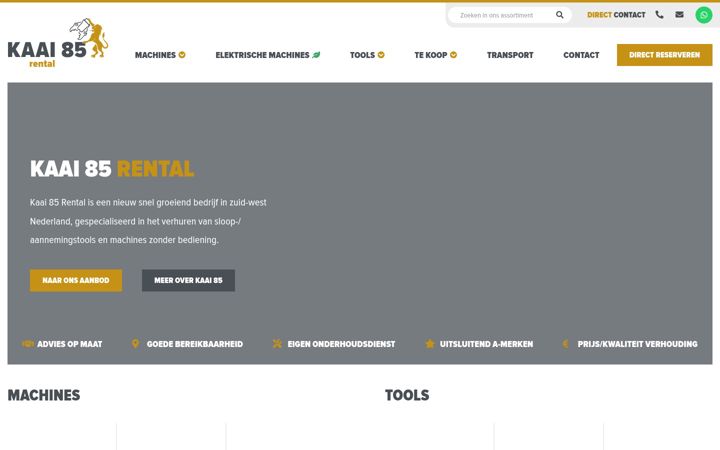Click the Eigen onderhoudsdienst text
Image resolution: width=720 pixels, height=450 pixels.
341,344
